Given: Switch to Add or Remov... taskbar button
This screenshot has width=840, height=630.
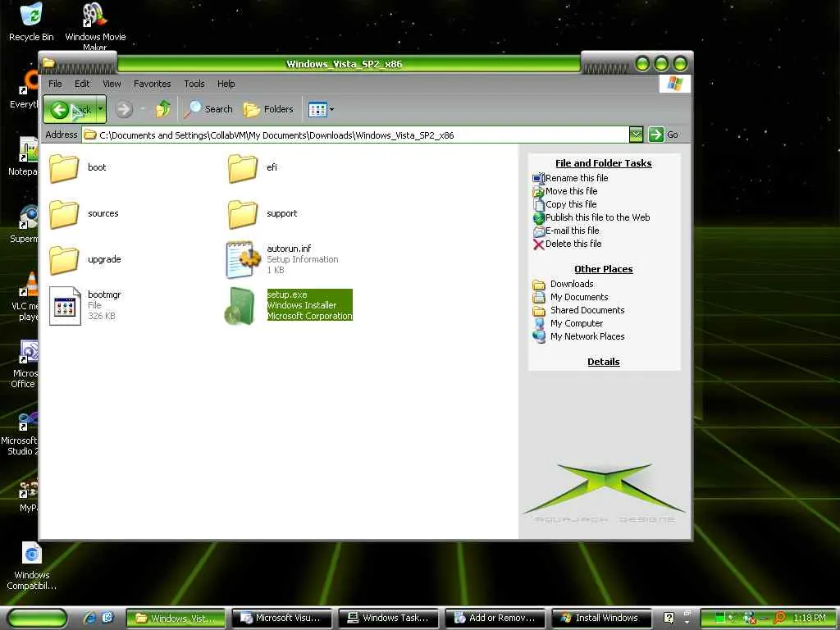Looking at the screenshot, I should click(495, 618).
